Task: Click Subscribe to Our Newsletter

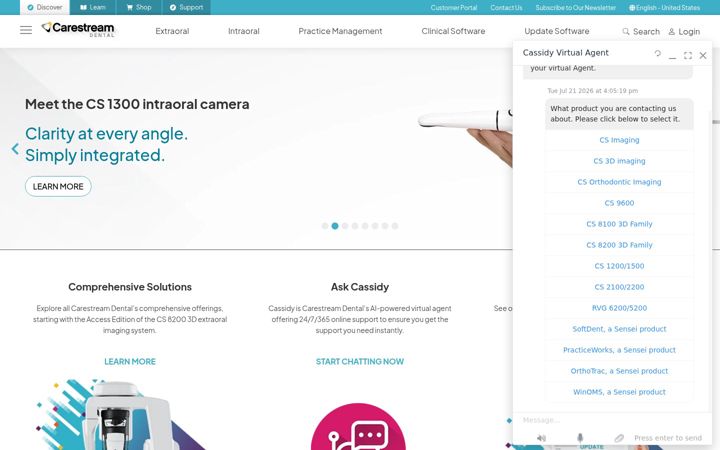Action: click(575, 8)
